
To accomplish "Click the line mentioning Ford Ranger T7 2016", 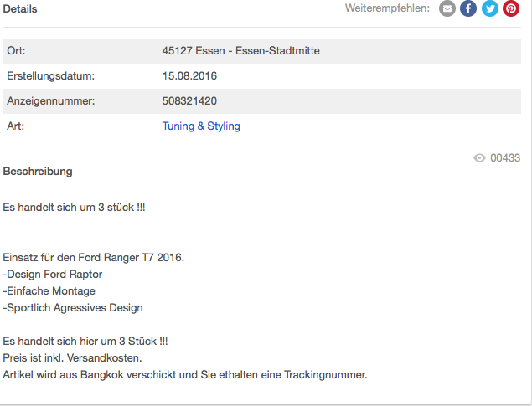I will click(x=93, y=258).
